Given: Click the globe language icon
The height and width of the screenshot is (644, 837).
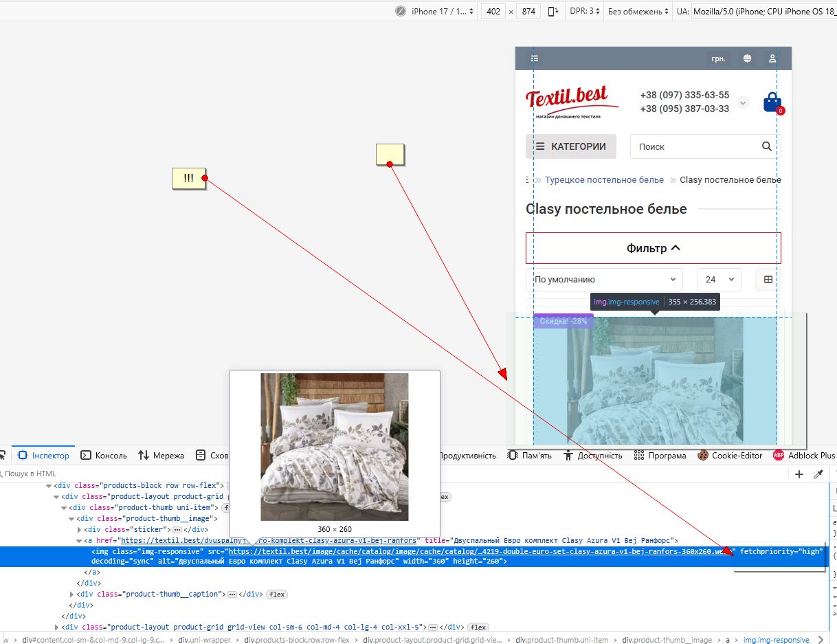Looking at the screenshot, I should click(x=747, y=58).
